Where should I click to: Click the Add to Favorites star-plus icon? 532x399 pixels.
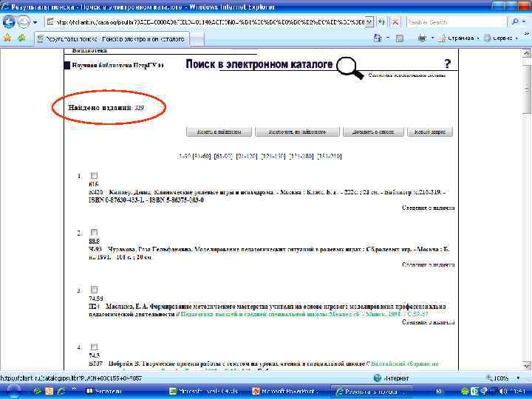(x=21, y=38)
